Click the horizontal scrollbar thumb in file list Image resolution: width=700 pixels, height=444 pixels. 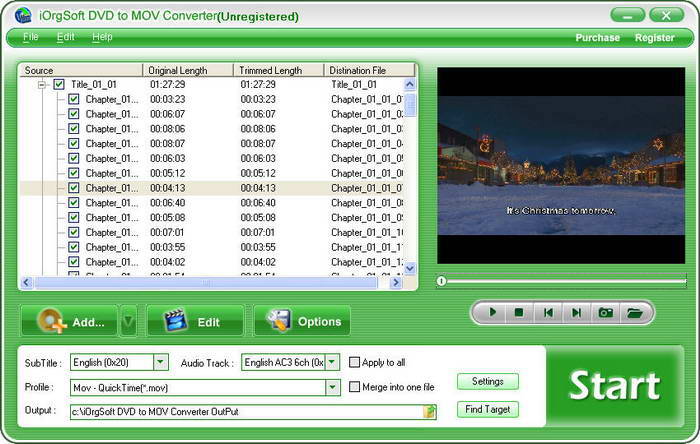point(206,282)
